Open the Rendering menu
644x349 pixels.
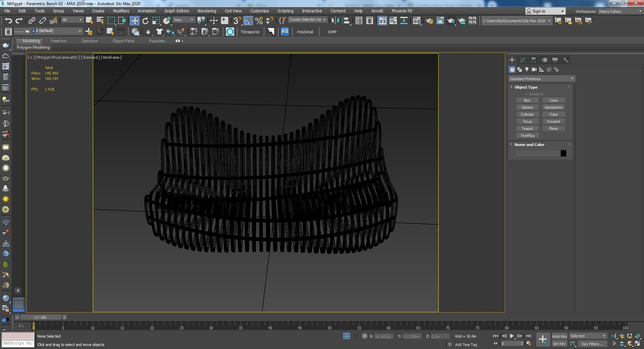click(206, 11)
